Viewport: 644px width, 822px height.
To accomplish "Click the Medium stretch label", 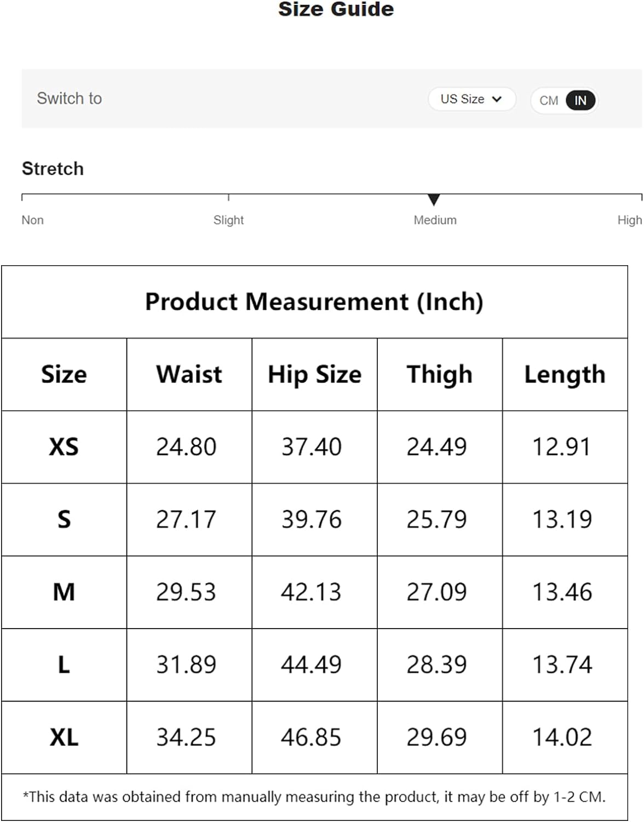I will pyautogui.click(x=435, y=220).
